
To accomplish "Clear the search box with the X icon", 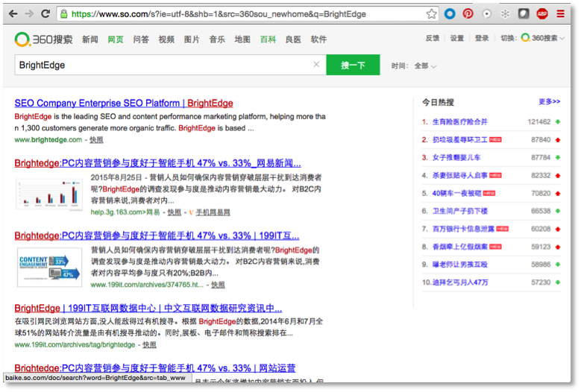I will click(x=316, y=64).
